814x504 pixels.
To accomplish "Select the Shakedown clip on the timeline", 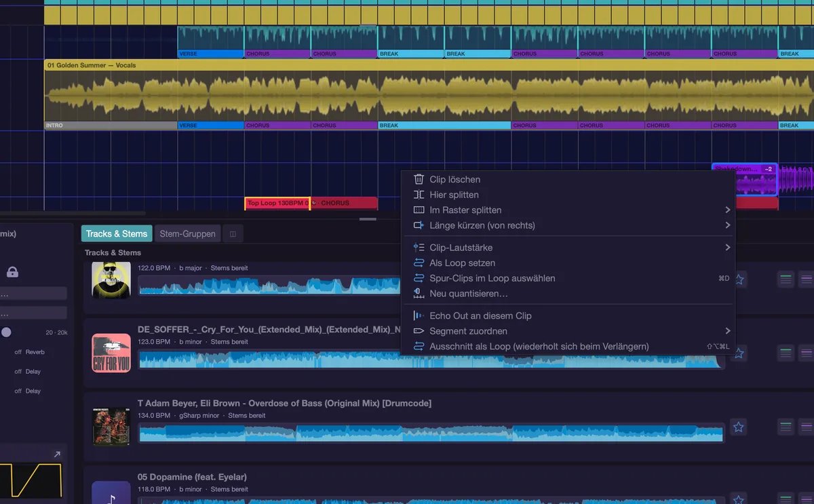I will pos(745,180).
